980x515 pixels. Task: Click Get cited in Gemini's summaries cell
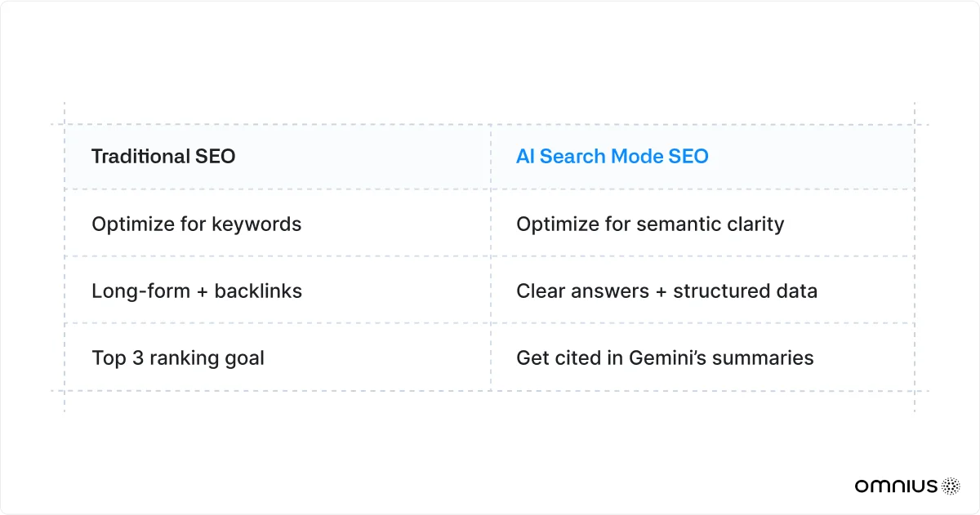tap(664, 357)
